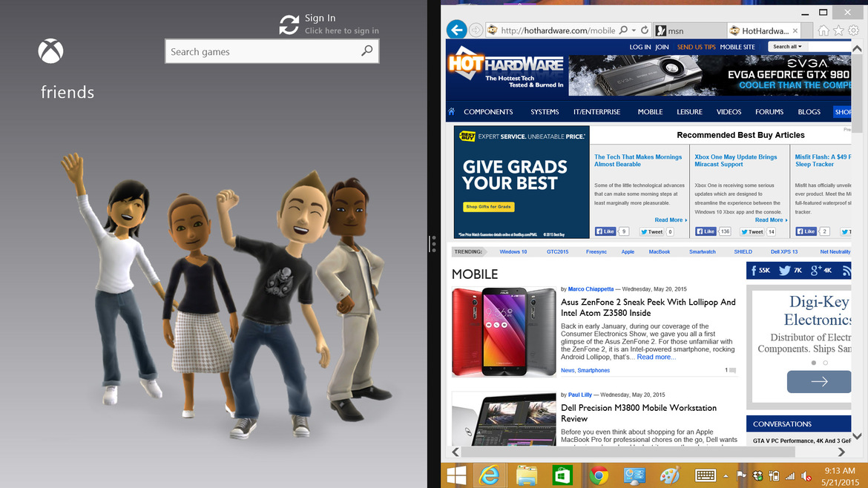The image size is (868, 488).
Task: Open Internet Explorer Home page icon
Action: 823,30
